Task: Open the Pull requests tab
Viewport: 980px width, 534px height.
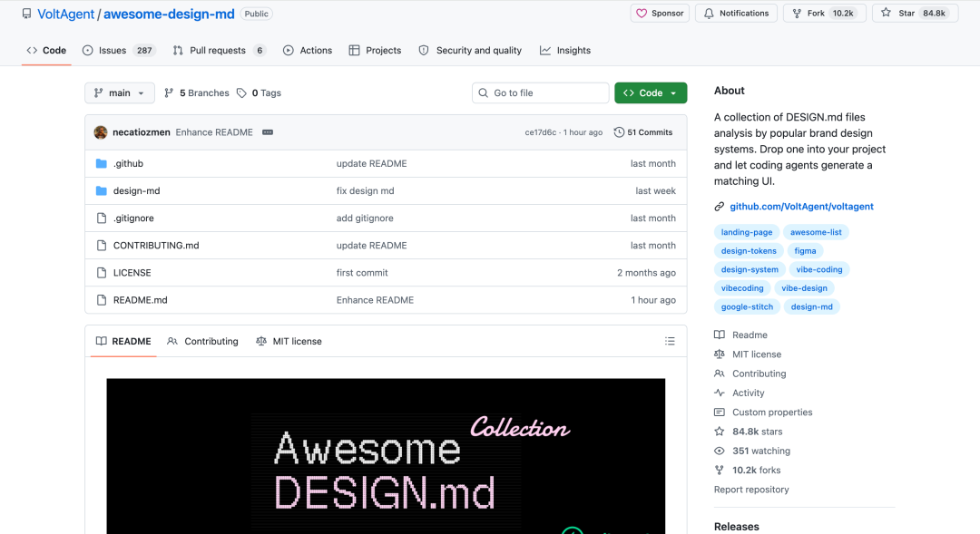Action: coord(220,50)
